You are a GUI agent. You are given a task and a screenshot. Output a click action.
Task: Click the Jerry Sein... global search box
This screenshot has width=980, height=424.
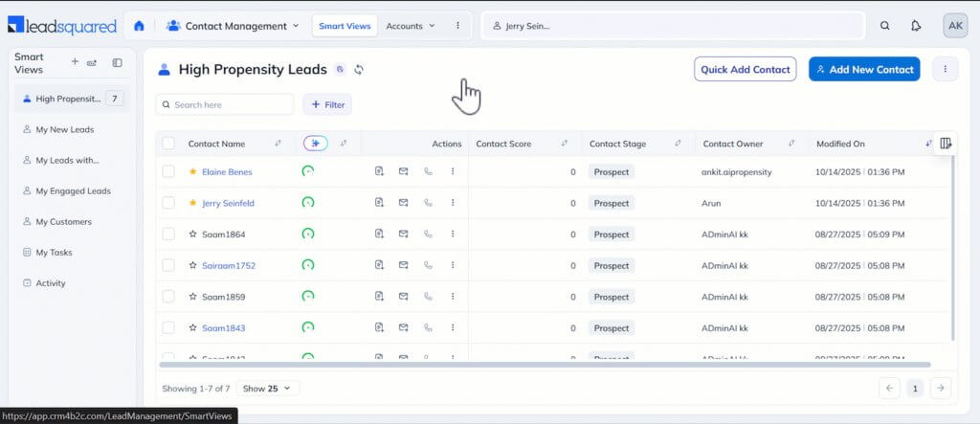[673, 26]
